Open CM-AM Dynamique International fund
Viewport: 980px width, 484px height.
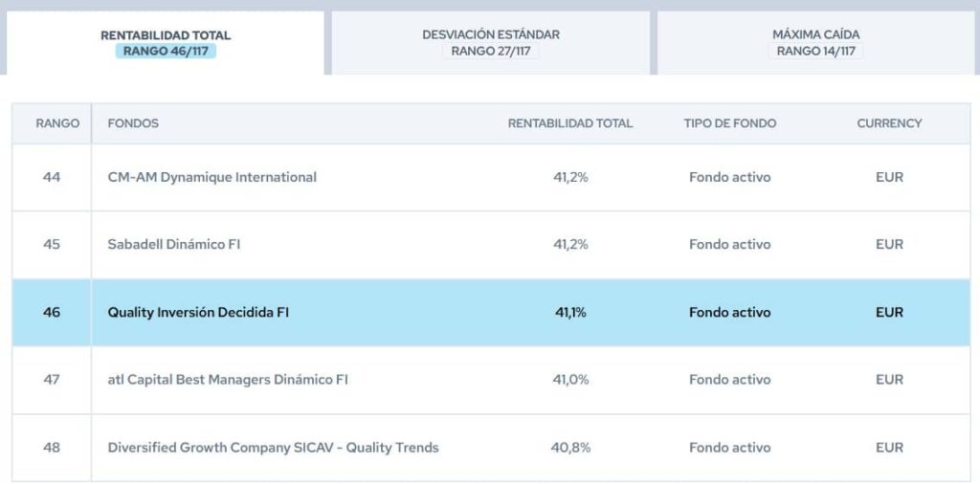(212, 177)
